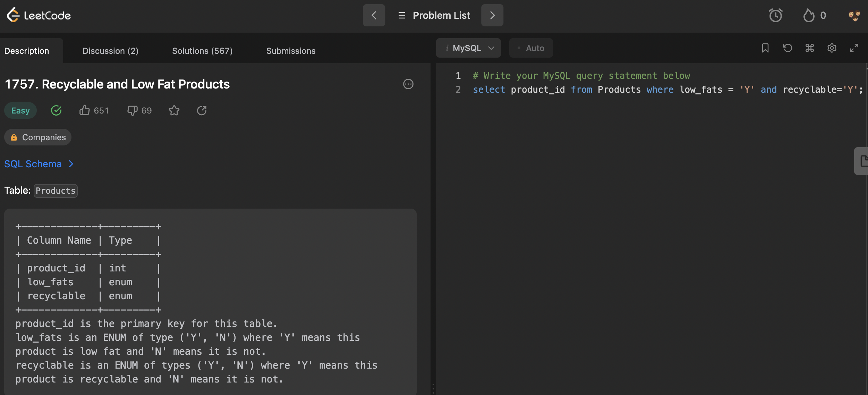
Task: Switch to the Solutions (567) tab
Action: coord(202,51)
